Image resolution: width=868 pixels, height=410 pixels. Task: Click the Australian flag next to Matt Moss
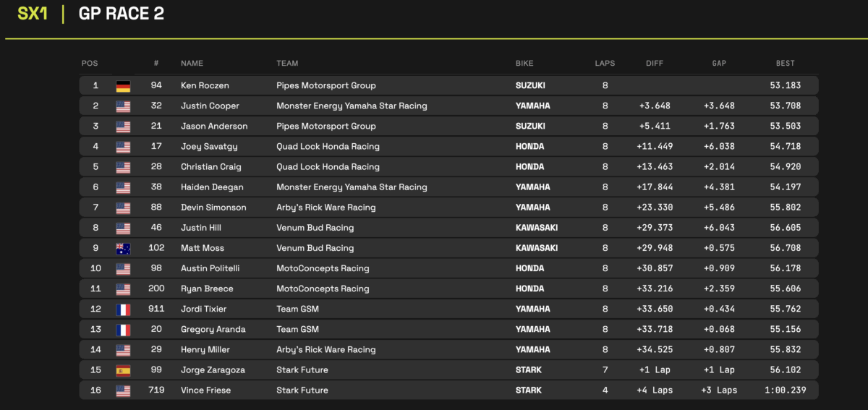(x=123, y=248)
